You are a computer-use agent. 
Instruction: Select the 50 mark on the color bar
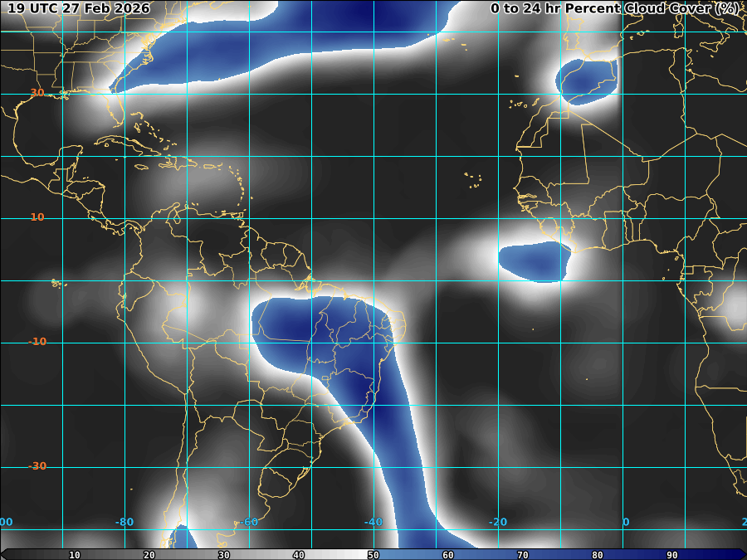(x=373, y=555)
